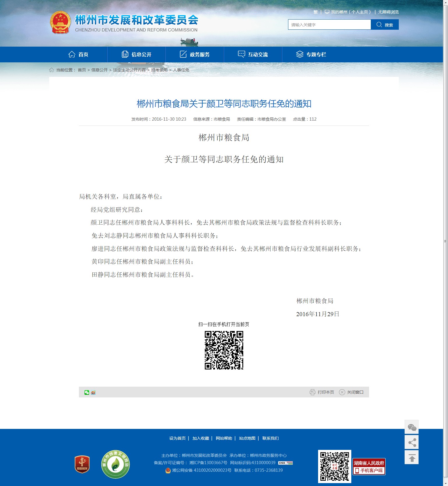Click the green 创建文明网站 round badge
The image size is (448, 486).
pos(116,464)
